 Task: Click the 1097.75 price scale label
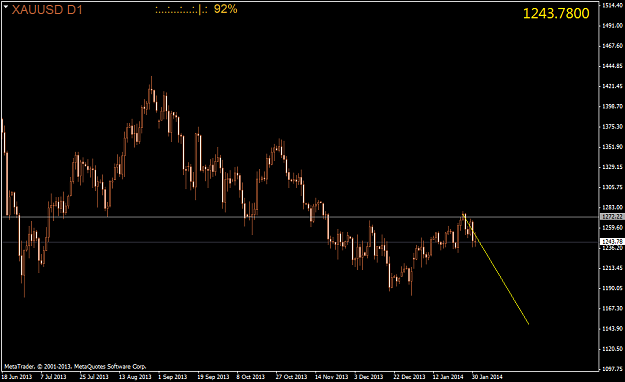[x=612, y=369]
